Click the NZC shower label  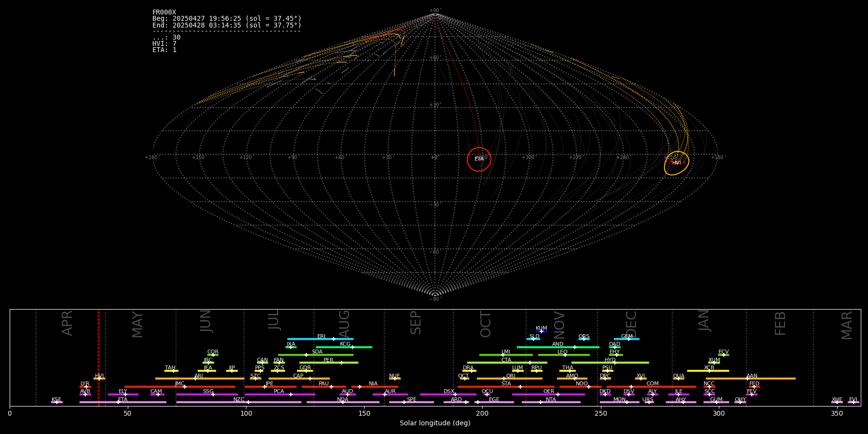tap(239, 400)
